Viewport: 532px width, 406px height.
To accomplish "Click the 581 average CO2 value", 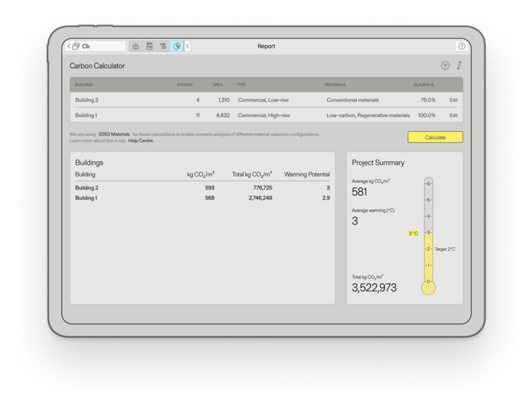I will (x=360, y=192).
